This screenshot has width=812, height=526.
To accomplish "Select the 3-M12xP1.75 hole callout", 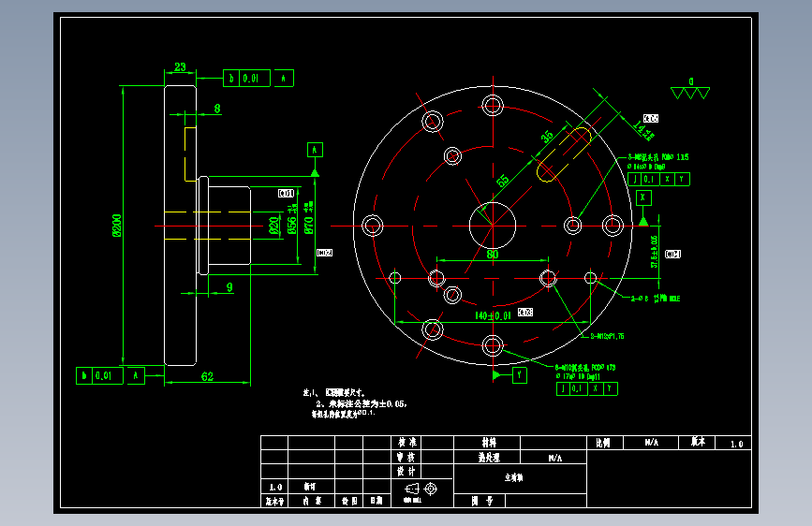I will pyautogui.click(x=607, y=336).
